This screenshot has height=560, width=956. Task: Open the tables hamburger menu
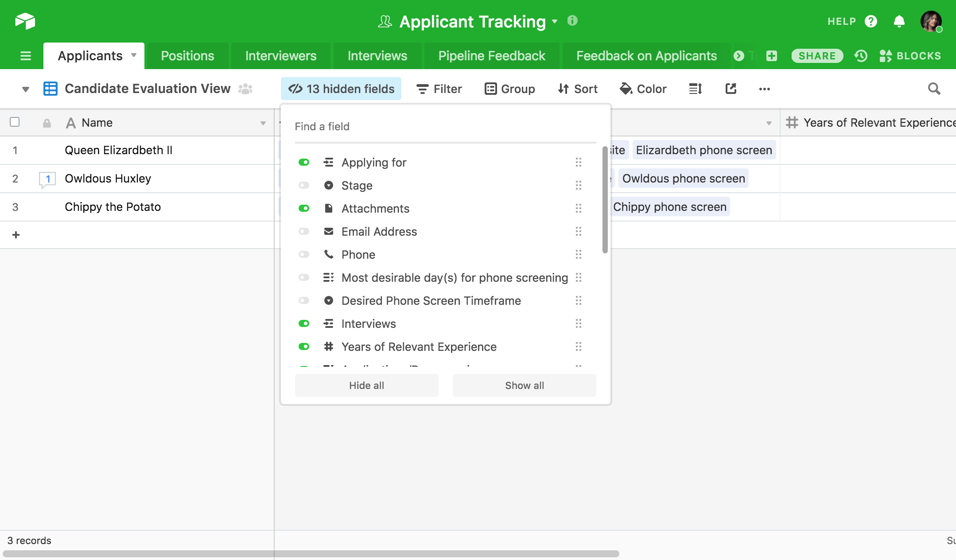click(26, 56)
